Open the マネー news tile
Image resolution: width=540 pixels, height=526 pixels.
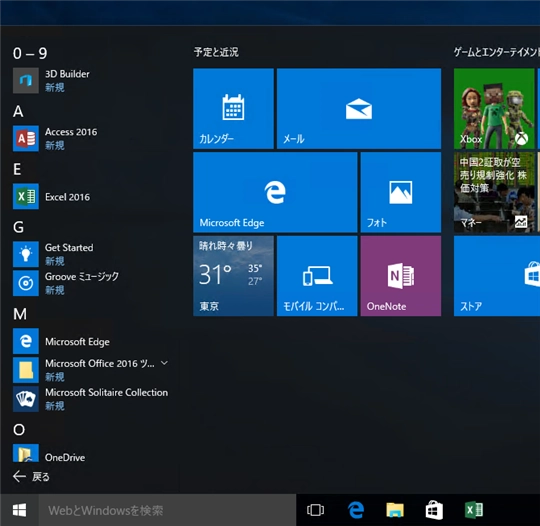click(x=494, y=192)
